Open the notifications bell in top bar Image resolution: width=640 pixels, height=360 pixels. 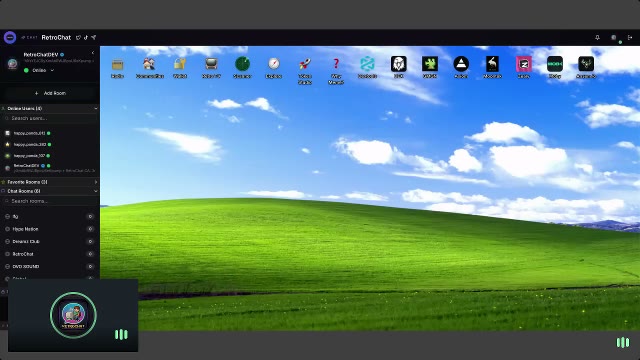597,38
